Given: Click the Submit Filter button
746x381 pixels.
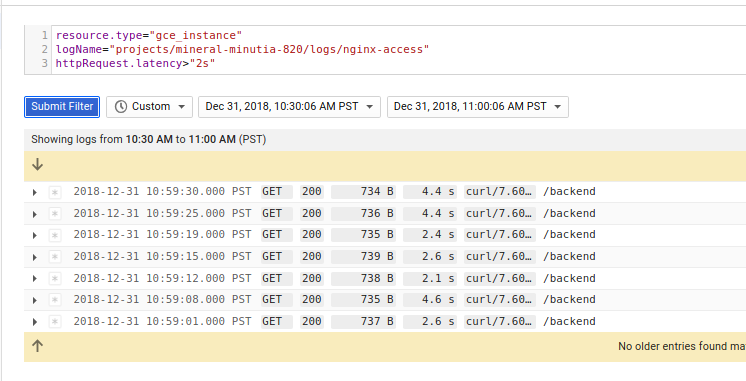Looking at the screenshot, I should click(62, 107).
